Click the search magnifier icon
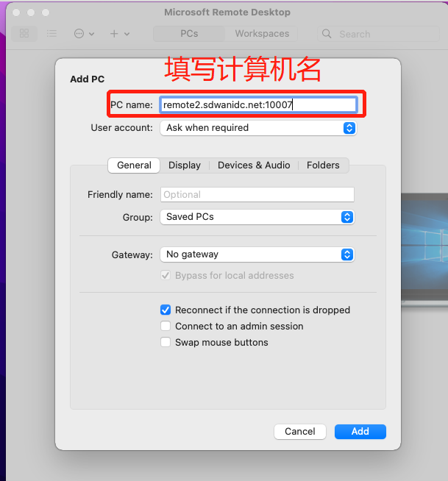Viewport: 448px width, 481px height. click(327, 34)
